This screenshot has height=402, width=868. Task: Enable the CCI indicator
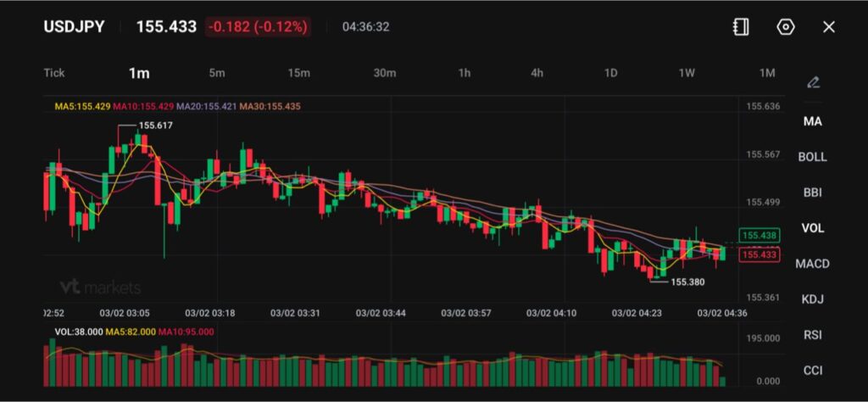(812, 371)
